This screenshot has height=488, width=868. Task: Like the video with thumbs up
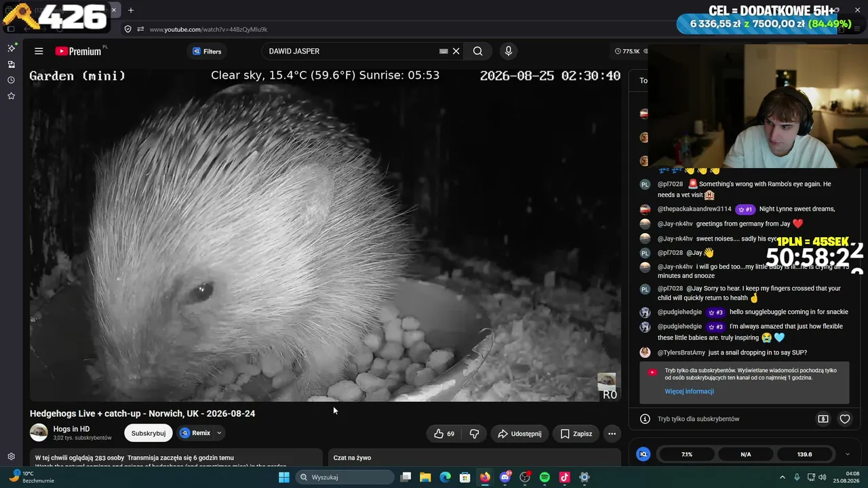point(444,434)
